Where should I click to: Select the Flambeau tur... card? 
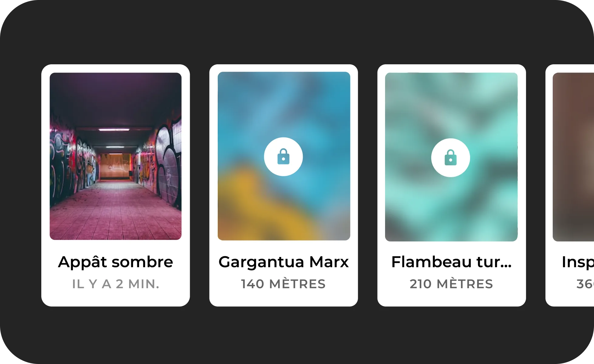[x=452, y=185]
